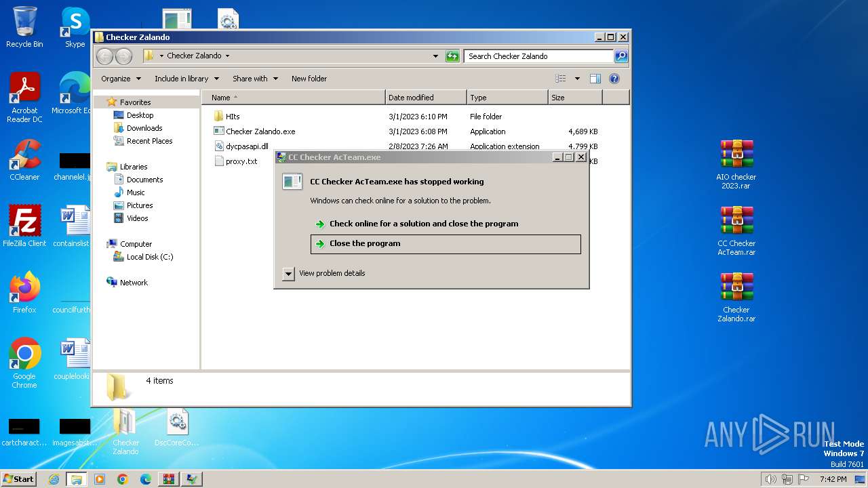Open Include in library dropdown
Screen dimensions: 868x488
(x=186, y=79)
